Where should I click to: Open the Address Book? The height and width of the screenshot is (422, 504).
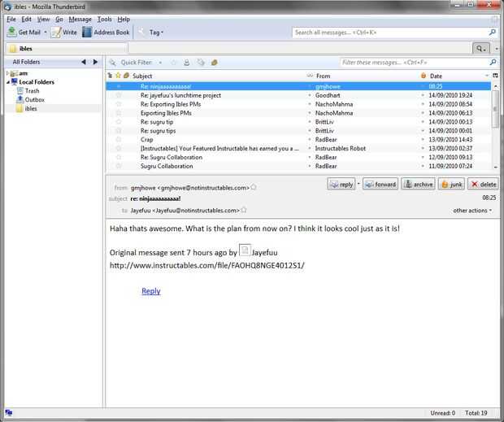click(106, 33)
